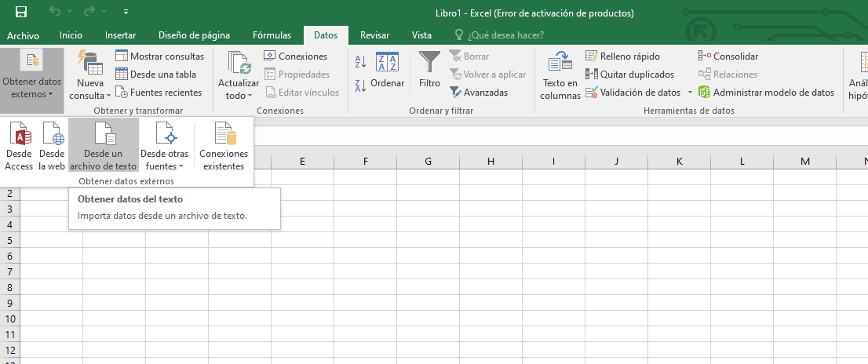868x364 pixels.
Task: Click Editar vínculos
Action: point(301,93)
